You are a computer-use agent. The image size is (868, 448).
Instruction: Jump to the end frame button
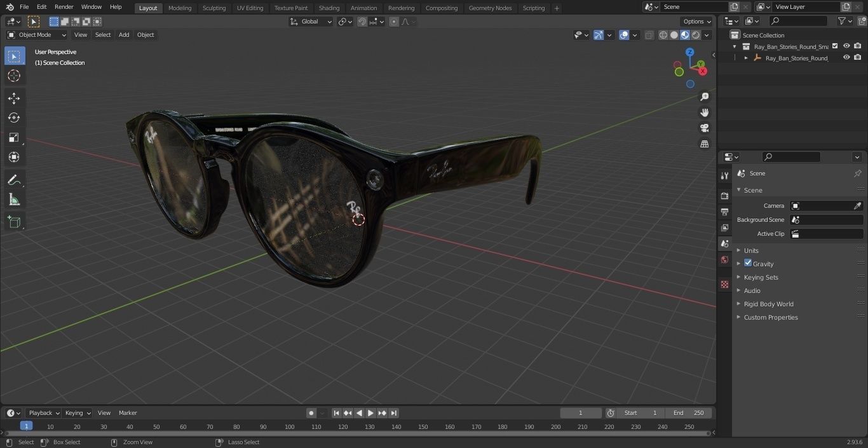point(393,413)
